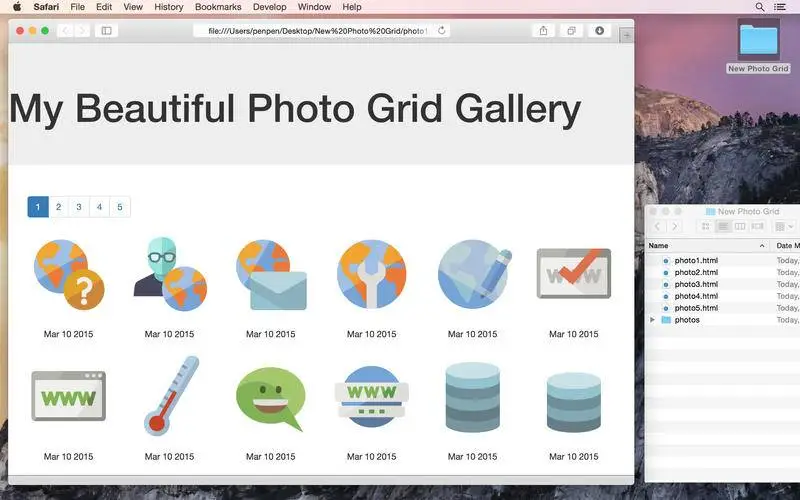Screen dimensions: 800x500
Task: Go forward in Safari
Action: (82, 31)
